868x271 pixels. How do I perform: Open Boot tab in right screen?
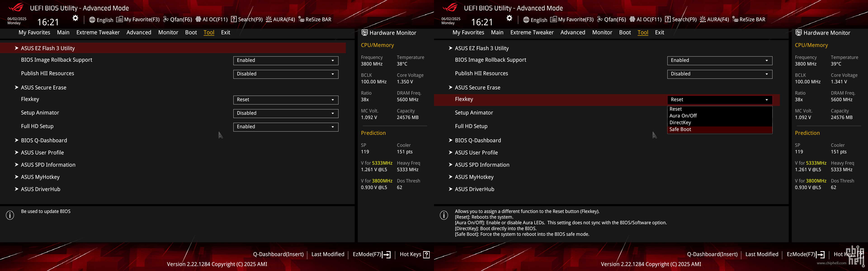pos(625,32)
